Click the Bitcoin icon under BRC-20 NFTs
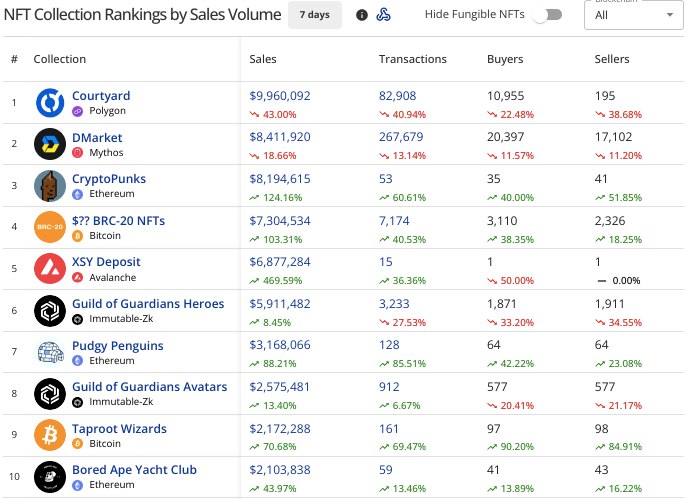 tap(78, 236)
